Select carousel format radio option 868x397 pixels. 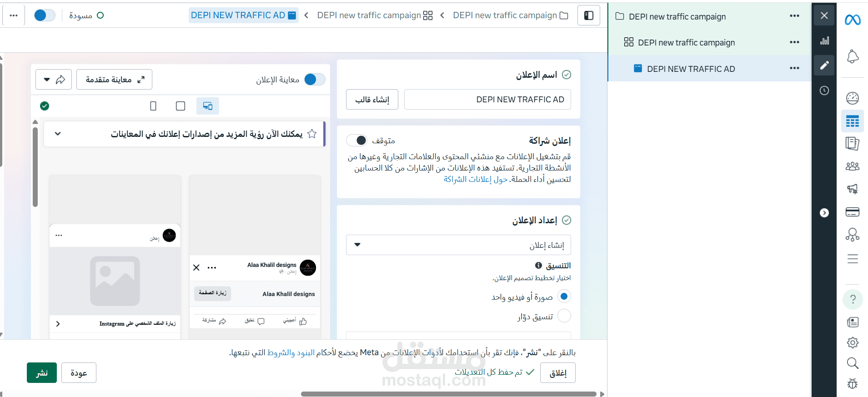pyautogui.click(x=564, y=316)
